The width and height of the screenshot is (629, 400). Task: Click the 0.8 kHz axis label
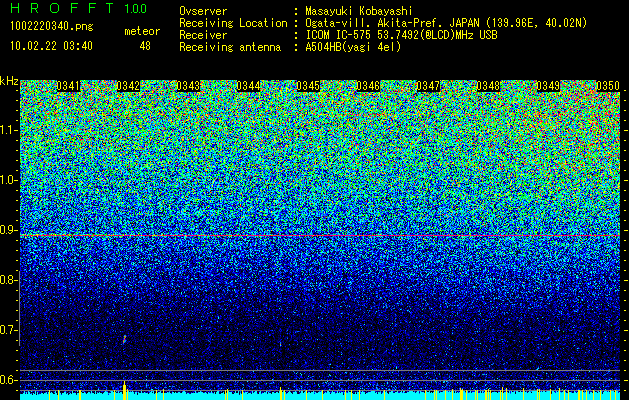tap(8, 280)
